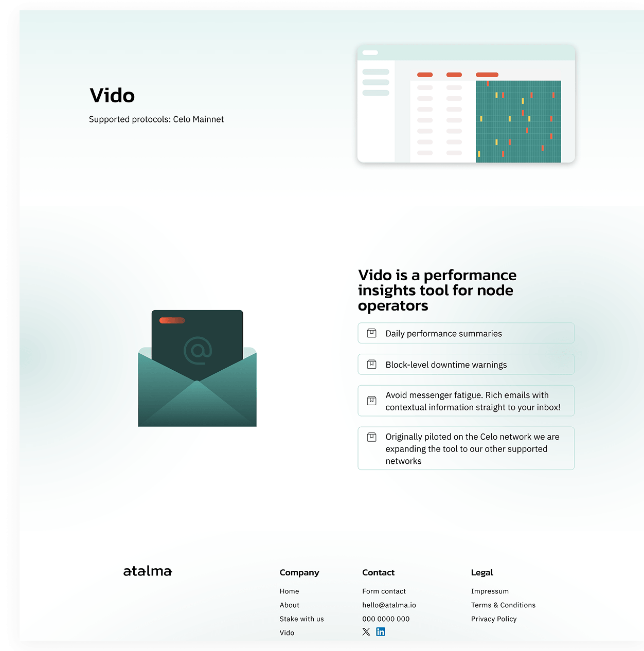The width and height of the screenshot is (644, 651).
Task: Click the envelope email illustration
Action: (x=198, y=368)
